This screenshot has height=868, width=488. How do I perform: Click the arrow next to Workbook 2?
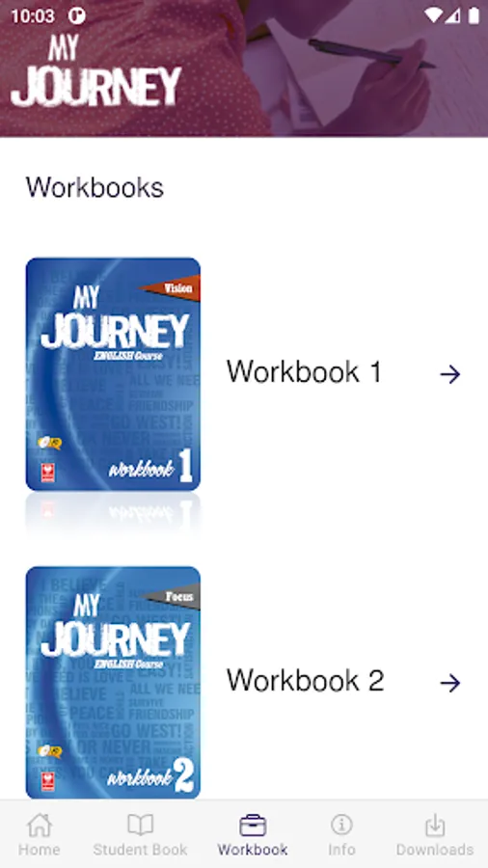tap(450, 683)
